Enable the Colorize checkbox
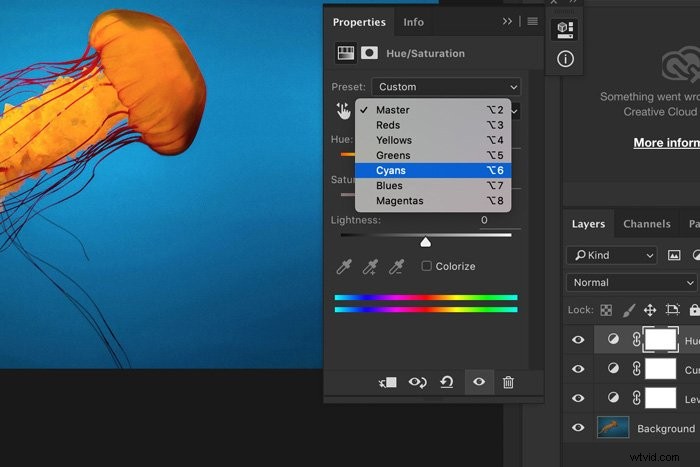This screenshot has width=700, height=467. pos(426,266)
